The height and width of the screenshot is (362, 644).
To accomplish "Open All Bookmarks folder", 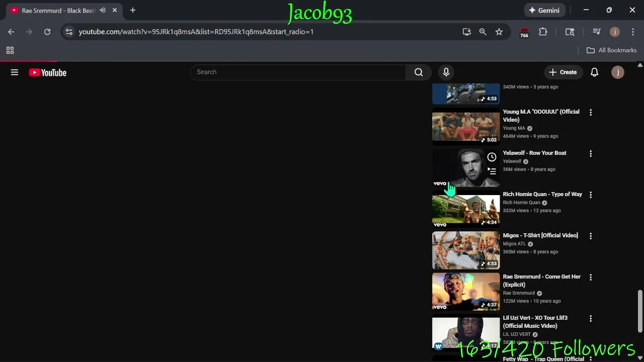I will pyautogui.click(x=612, y=50).
